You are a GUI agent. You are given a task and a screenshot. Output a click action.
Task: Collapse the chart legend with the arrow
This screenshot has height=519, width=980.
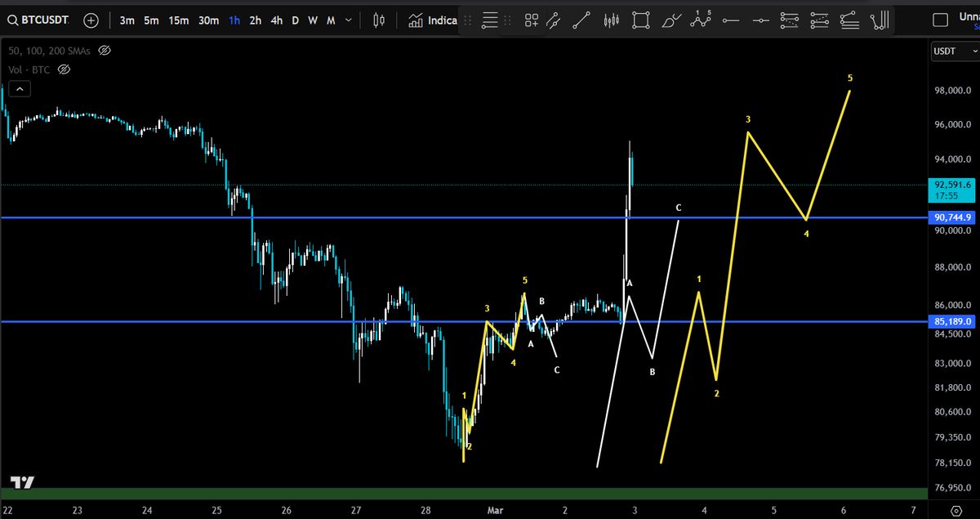[20, 88]
